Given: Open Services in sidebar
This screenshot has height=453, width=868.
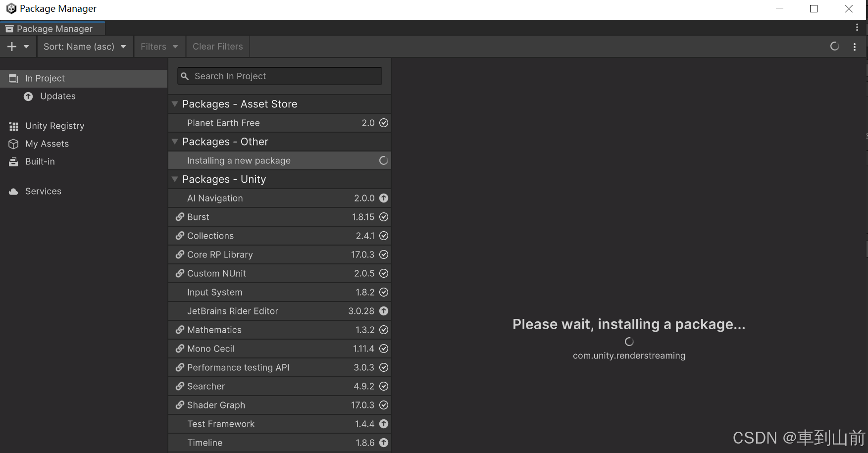Looking at the screenshot, I should (84, 191).
